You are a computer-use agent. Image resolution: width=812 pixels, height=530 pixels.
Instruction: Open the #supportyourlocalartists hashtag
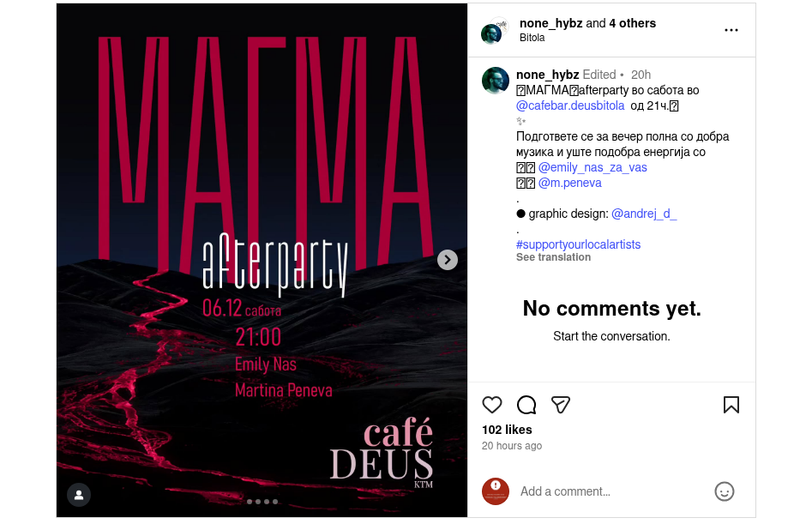tap(578, 244)
